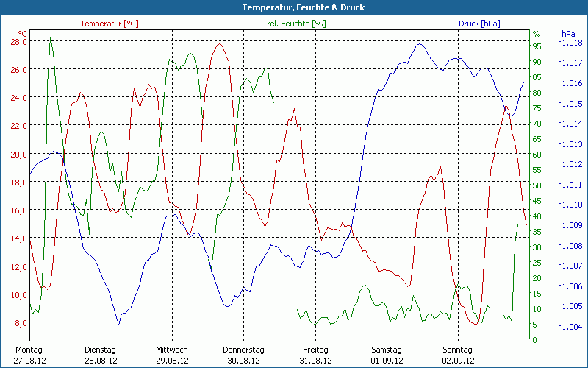Pick the 'Sonntag 02.09.12' date label
The image size is (588, 368).
click(457, 355)
